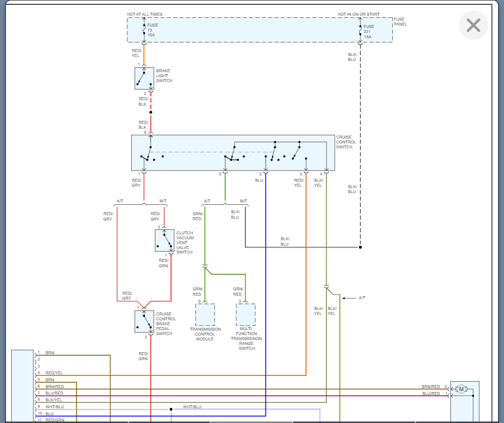Select the "CRUISE CONTROL SWITCH" text label
Screen dimensions: 504x423
click(346, 142)
